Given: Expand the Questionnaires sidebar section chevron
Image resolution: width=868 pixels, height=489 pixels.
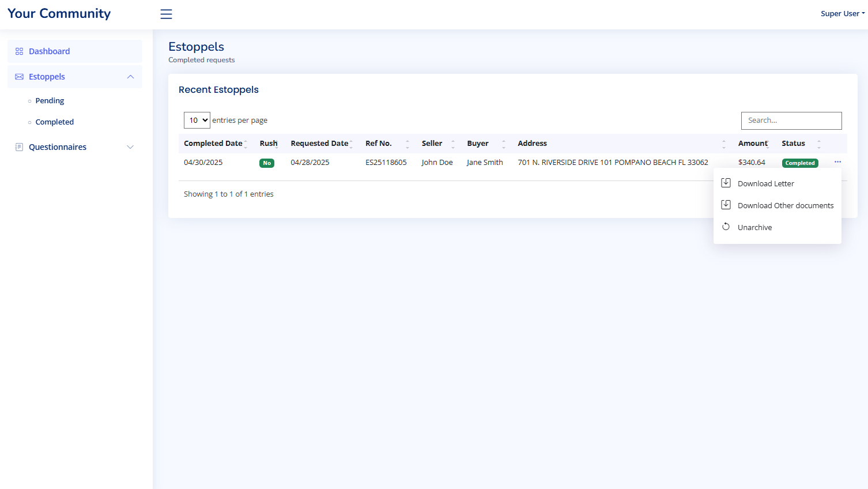Looking at the screenshot, I should pos(130,147).
